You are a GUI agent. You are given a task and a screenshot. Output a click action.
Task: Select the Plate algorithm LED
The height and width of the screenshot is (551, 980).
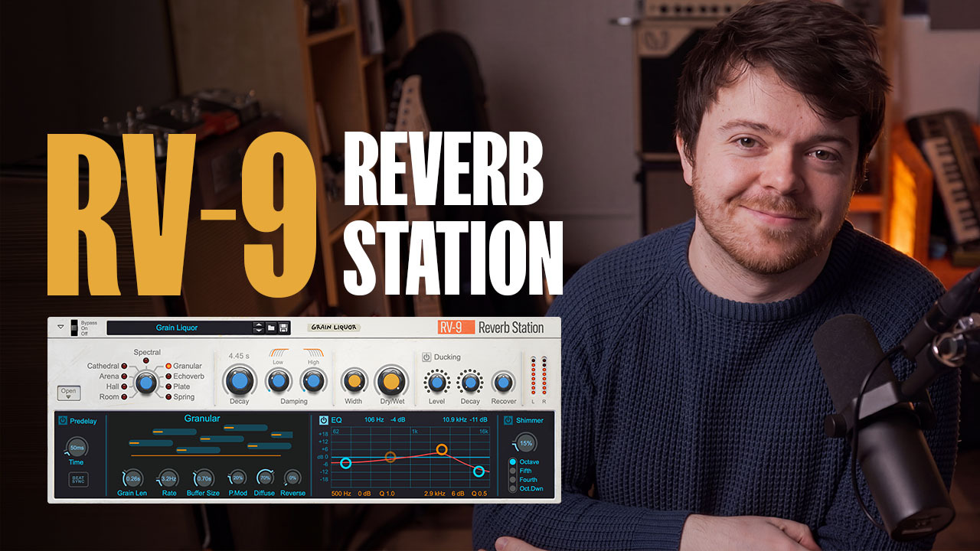point(168,386)
